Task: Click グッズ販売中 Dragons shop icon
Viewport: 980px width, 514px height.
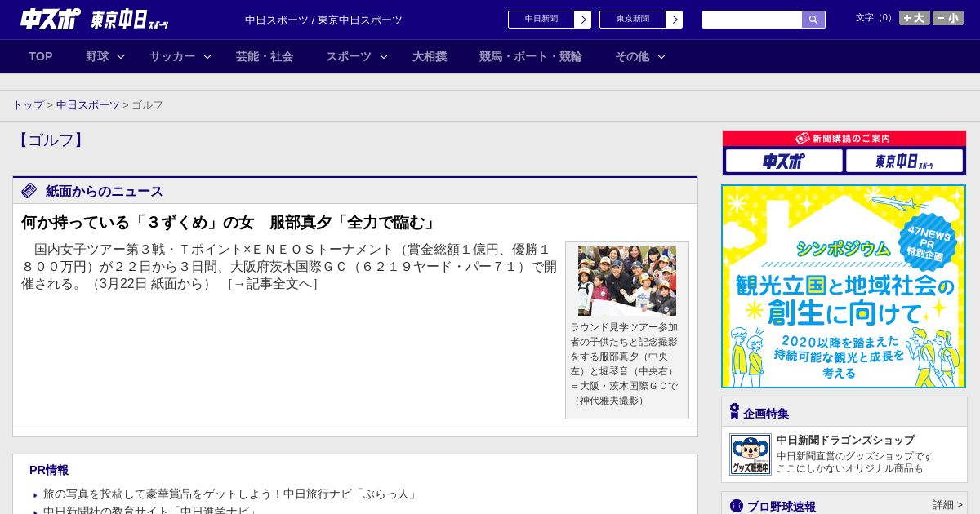Action: [751, 454]
